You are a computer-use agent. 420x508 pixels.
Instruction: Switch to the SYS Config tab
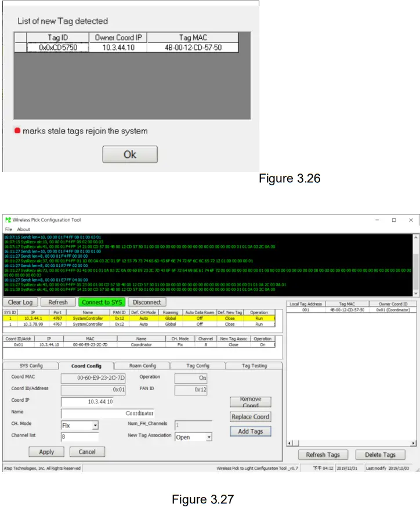(31, 365)
